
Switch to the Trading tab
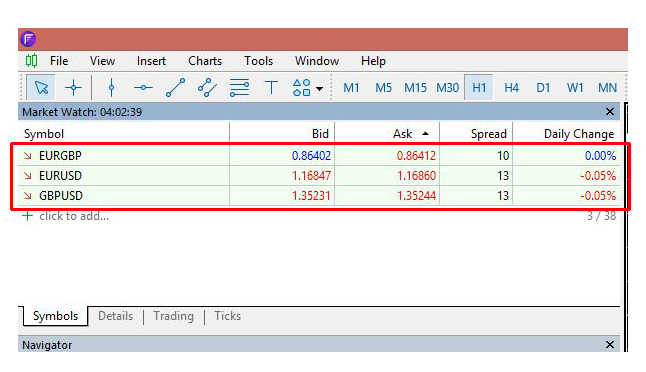pos(173,316)
